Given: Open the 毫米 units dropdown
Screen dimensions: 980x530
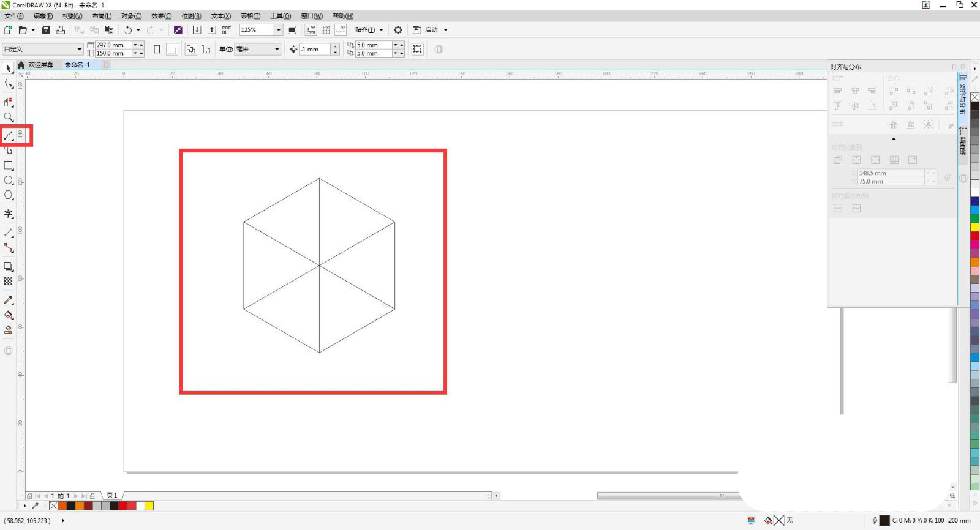Looking at the screenshot, I should [277, 50].
